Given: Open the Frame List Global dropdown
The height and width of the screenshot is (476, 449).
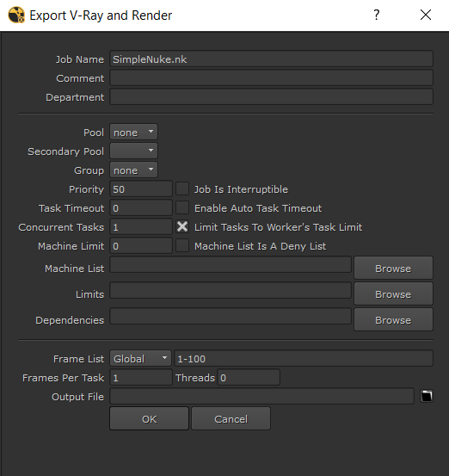Looking at the screenshot, I should click(140, 359).
